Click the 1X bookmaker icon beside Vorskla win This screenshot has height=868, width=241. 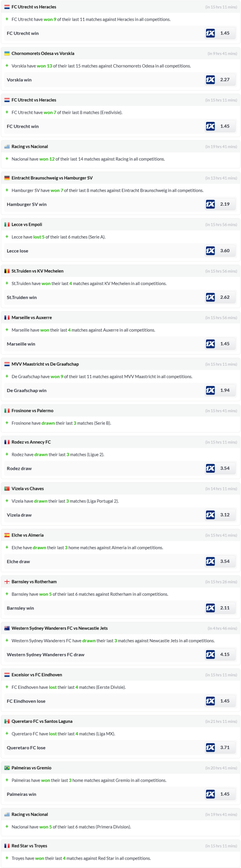[x=210, y=80]
